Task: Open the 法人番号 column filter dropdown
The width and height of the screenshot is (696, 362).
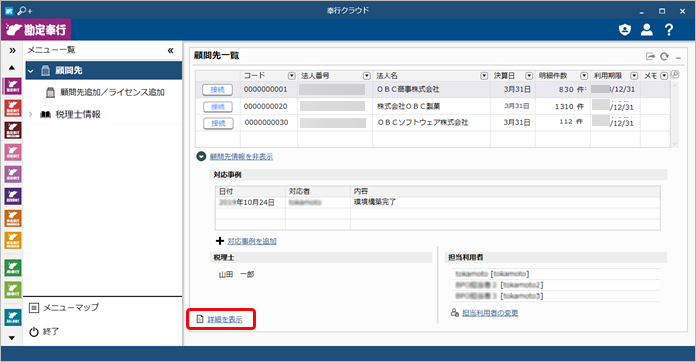Action: coord(367,76)
